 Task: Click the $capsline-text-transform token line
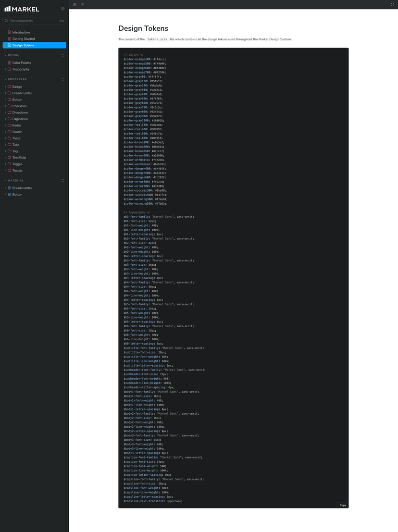153,501
